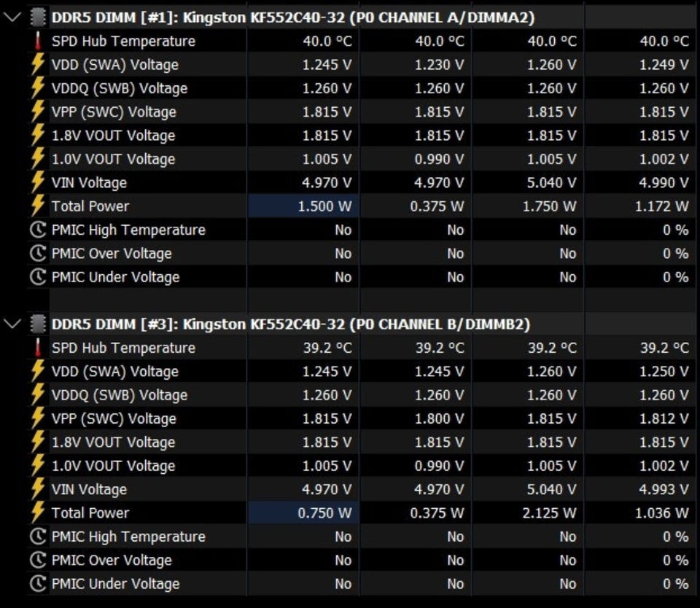Image resolution: width=700 pixels, height=608 pixels.
Task: Click the highlighted 1.500 W Total Power value
Action: [x=324, y=206]
